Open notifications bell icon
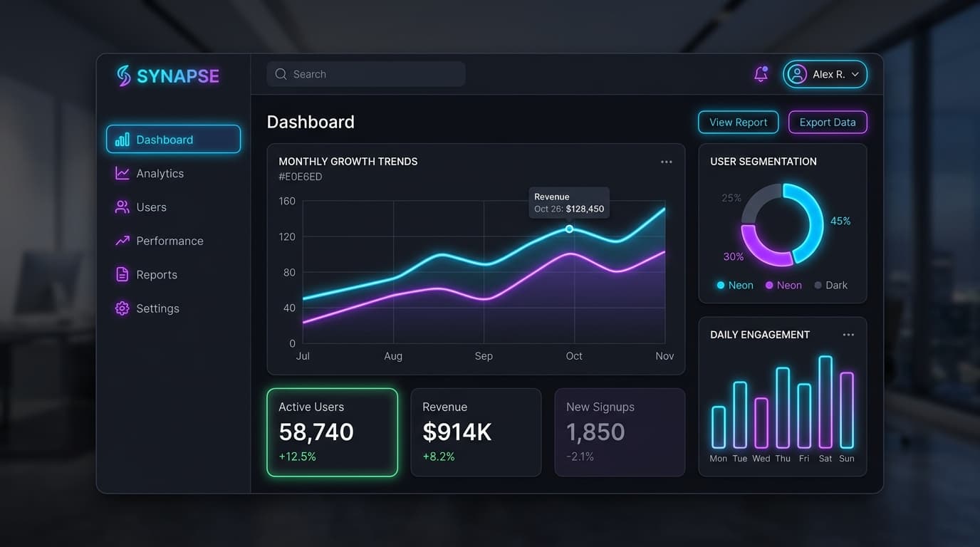The width and height of the screenshot is (980, 547). click(761, 74)
